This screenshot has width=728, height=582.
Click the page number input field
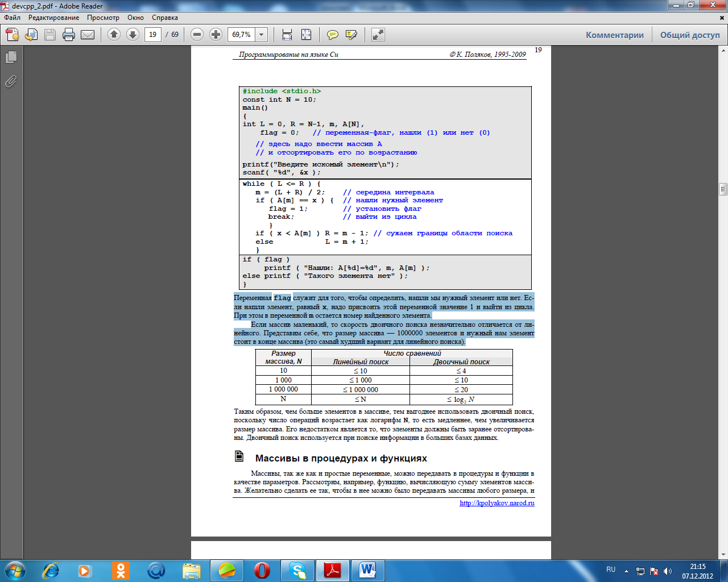click(x=152, y=35)
